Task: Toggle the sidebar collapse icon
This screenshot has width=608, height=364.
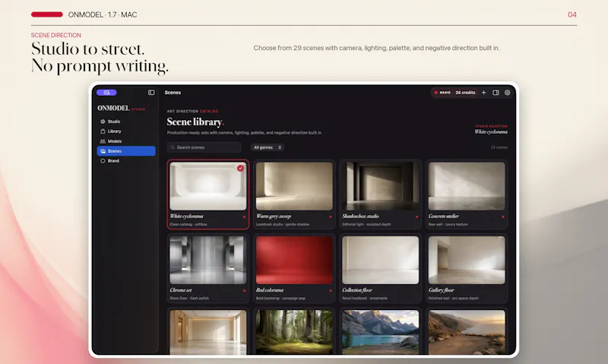Action: coord(151,93)
